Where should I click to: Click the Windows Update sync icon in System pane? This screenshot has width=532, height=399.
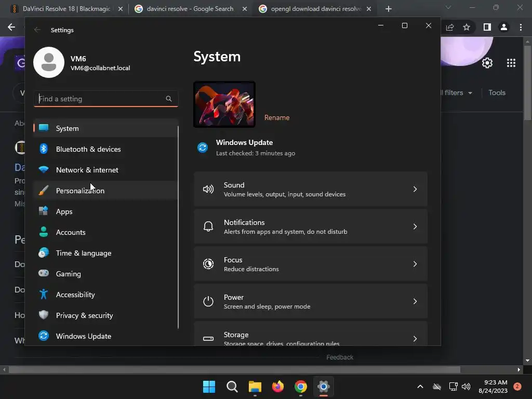pyautogui.click(x=203, y=148)
